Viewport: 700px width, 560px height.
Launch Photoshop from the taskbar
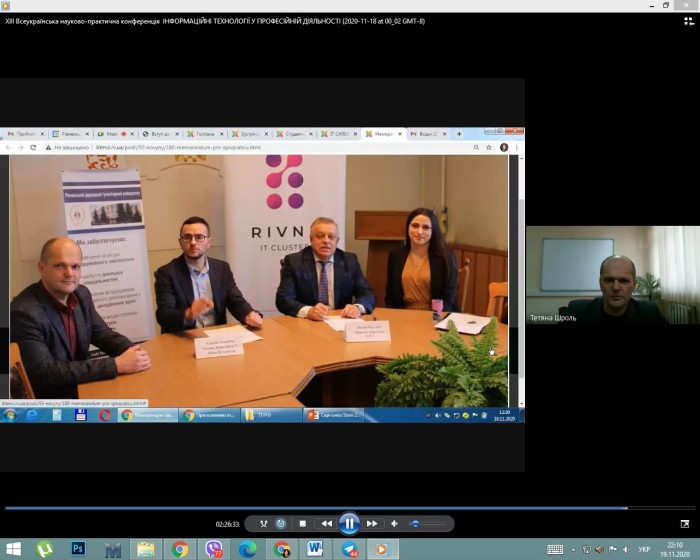click(79, 549)
